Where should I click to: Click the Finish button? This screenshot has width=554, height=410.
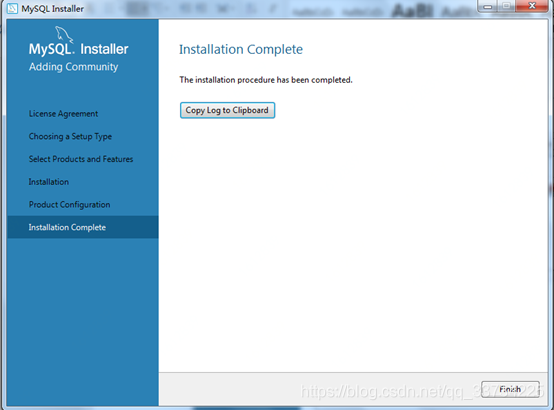(x=510, y=389)
